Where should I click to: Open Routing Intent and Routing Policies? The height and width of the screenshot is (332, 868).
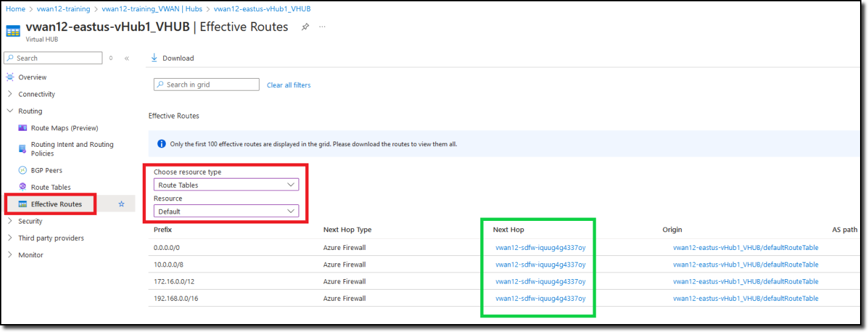pos(72,149)
